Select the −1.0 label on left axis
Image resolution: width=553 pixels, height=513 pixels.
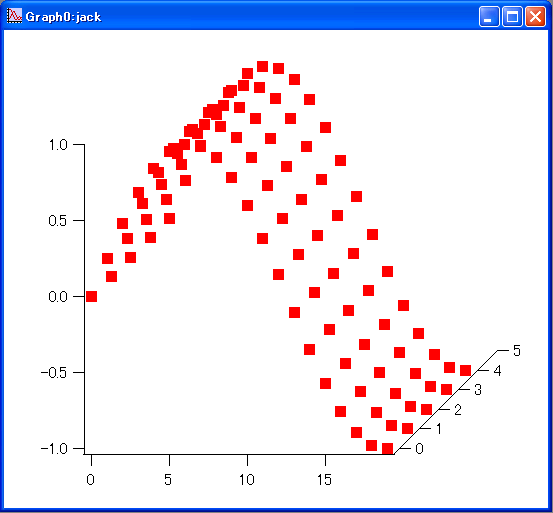click(54, 449)
